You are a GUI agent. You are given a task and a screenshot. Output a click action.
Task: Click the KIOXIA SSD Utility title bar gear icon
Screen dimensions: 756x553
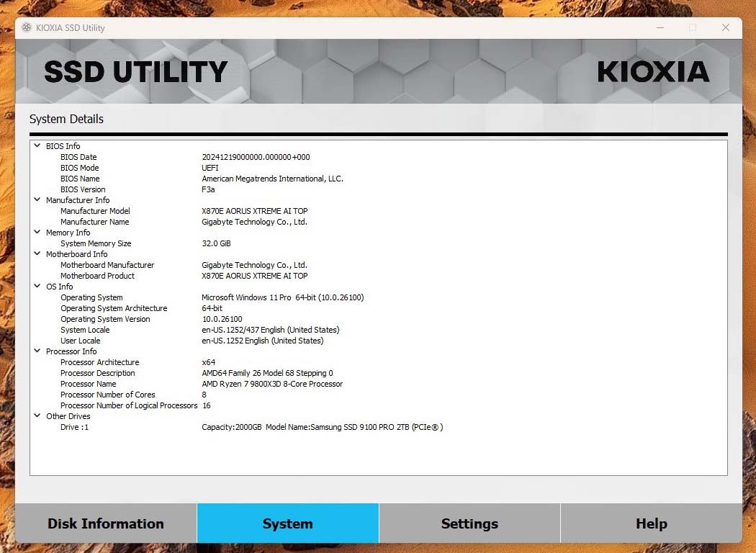click(x=27, y=27)
